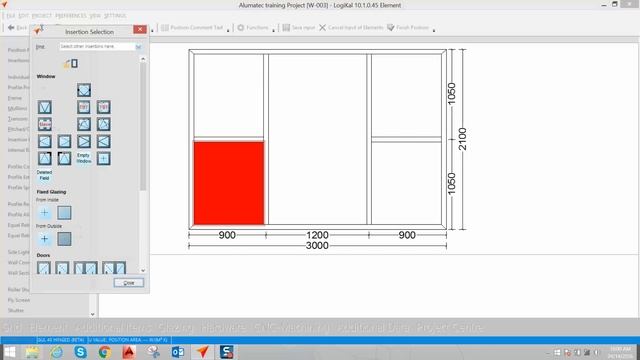Image resolution: width=640 pixels, height=360 pixels.
Task: Switch to the Additional Data tab
Action: [x=373, y=327]
